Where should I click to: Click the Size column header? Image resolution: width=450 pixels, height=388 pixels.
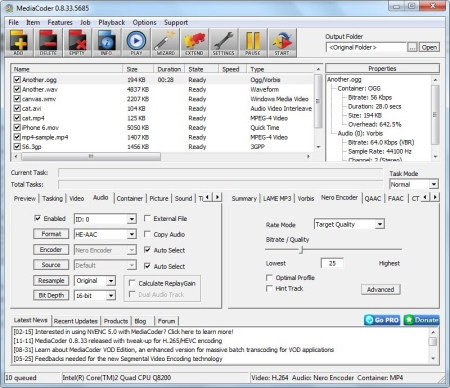coord(138,69)
